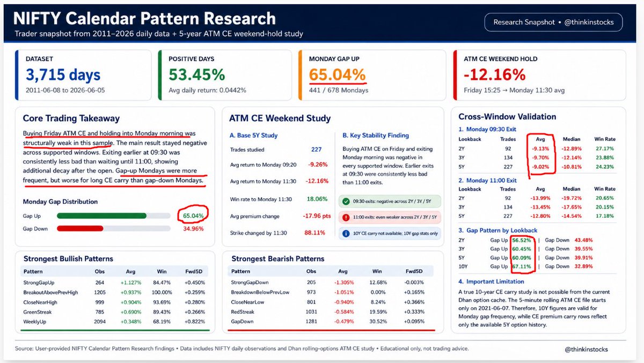Click the Strongest Bearish Patterns heading
The image size is (644, 363).
(279, 258)
